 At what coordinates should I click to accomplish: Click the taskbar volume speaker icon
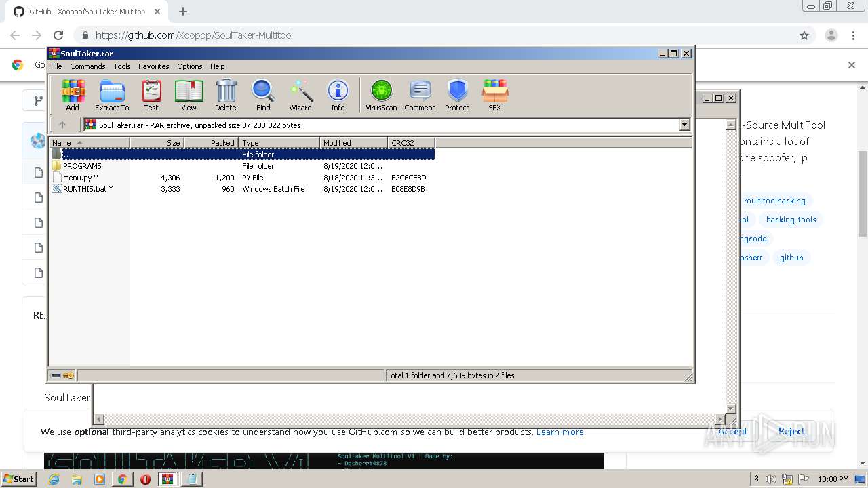pos(771,479)
